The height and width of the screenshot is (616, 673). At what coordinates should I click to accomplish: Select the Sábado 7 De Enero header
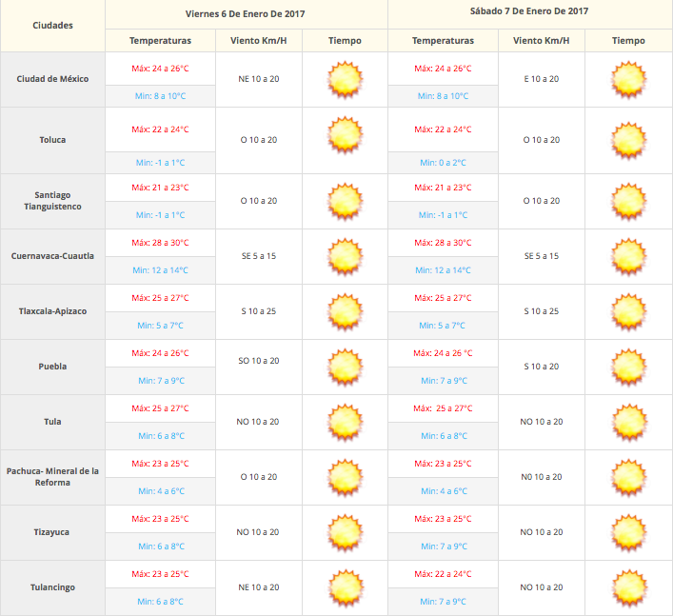pos(529,11)
